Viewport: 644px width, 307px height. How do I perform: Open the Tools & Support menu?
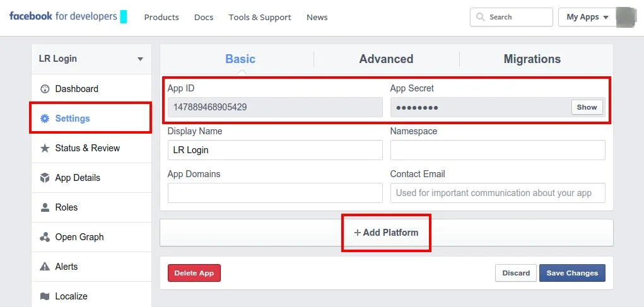[260, 17]
